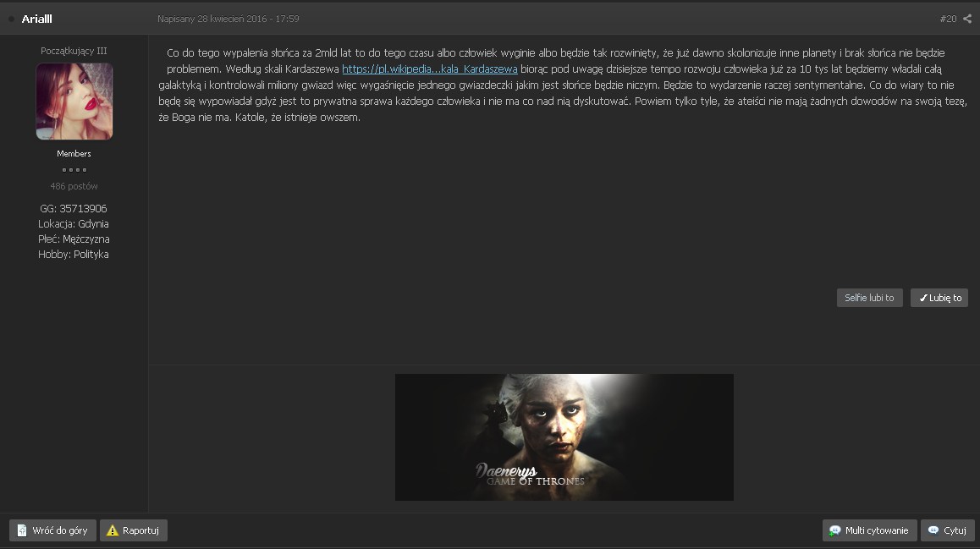Screen dimensions: 980x549
Task: Click the '486 postów' count
Action: click(x=74, y=186)
